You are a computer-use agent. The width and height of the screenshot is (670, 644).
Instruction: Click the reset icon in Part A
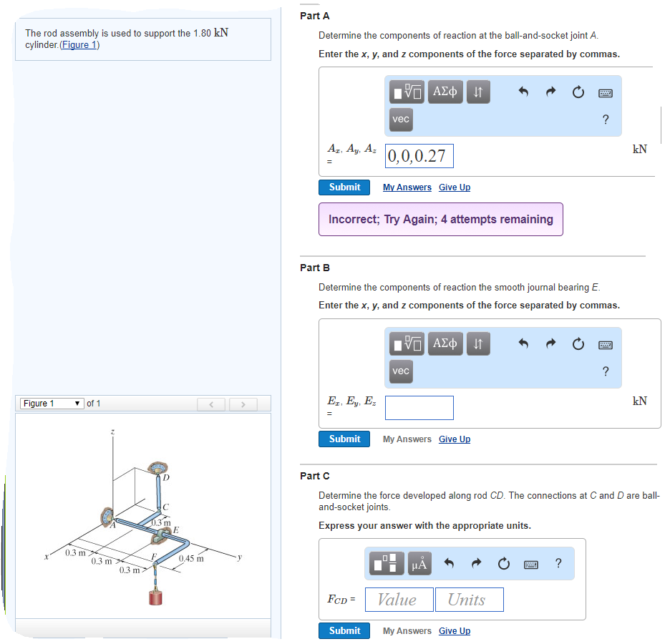point(578,92)
